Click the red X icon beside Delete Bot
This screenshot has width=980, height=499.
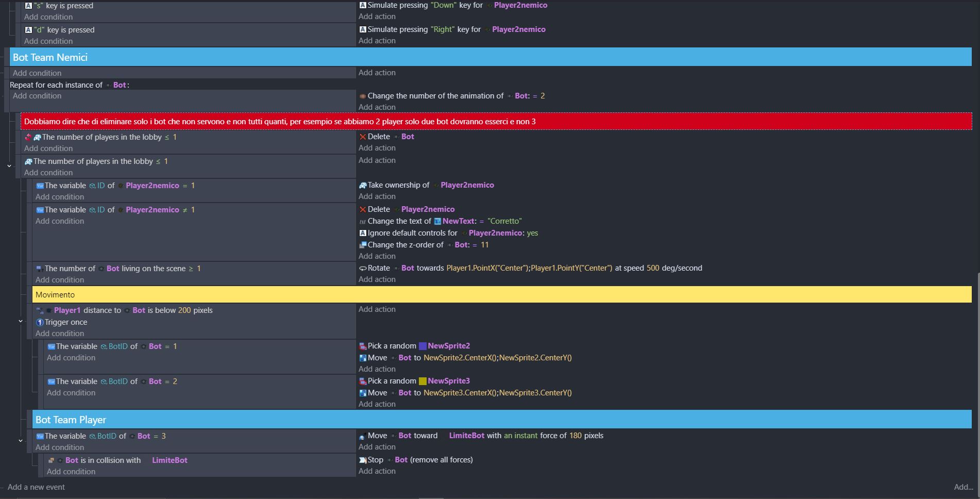coord(363,137)
